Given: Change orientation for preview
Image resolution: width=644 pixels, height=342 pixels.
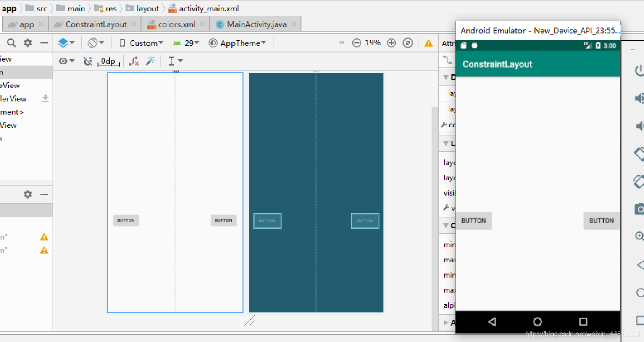Looking at the screenshot, I should [95, 42].
